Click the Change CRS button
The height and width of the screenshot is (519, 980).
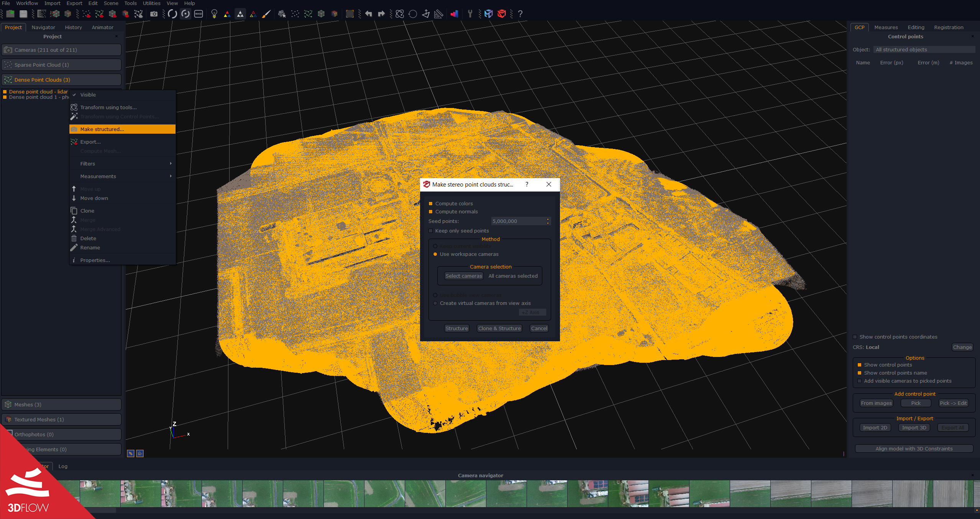point(962,347)
